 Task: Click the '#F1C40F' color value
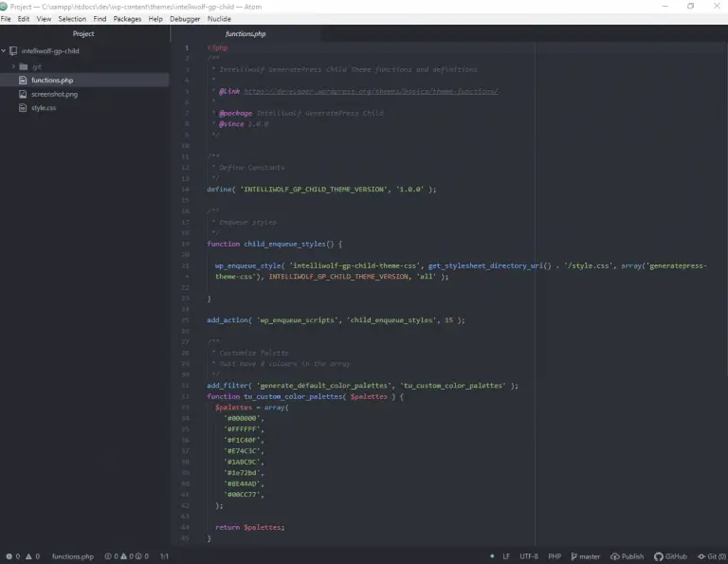(x=242, y=440)
